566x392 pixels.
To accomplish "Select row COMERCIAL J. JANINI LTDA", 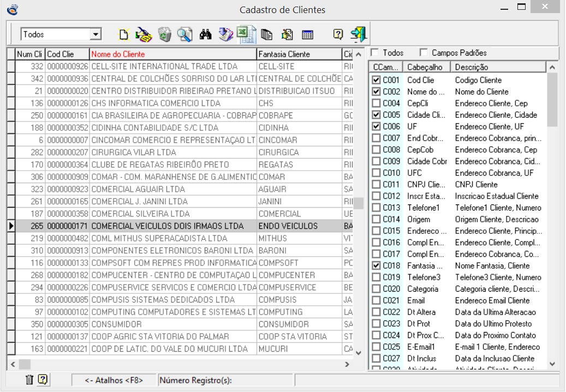I will [x=180, y=201].
